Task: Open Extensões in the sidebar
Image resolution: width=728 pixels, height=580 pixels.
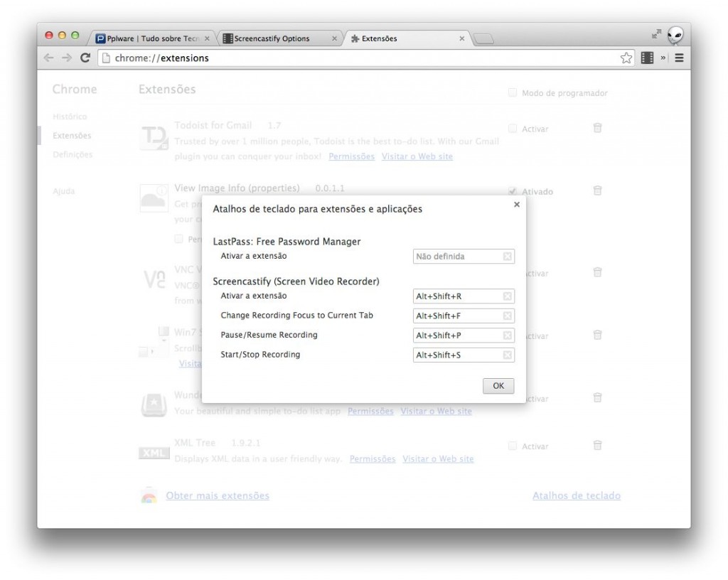Action: point(72,136)
